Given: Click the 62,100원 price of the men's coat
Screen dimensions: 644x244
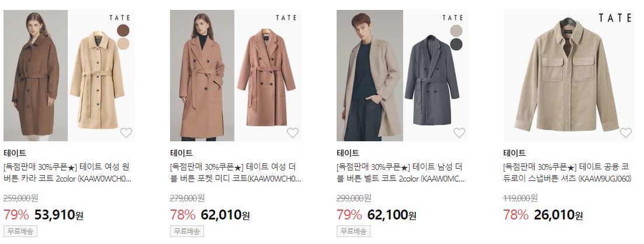Looking at the screenshot, I should point(392,214).
